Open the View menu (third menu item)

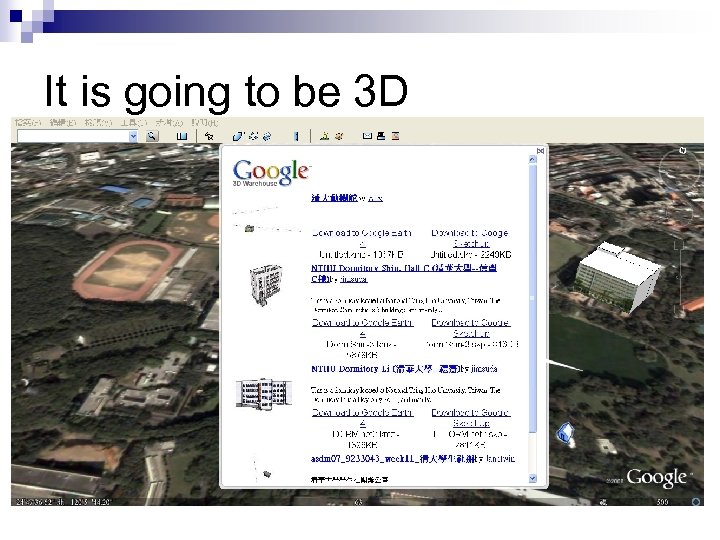98,123
